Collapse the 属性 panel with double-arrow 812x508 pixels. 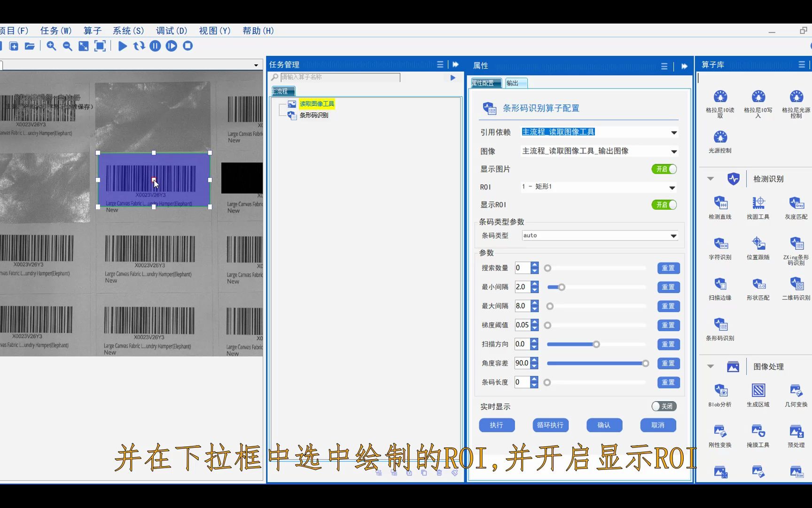point(684,66)
